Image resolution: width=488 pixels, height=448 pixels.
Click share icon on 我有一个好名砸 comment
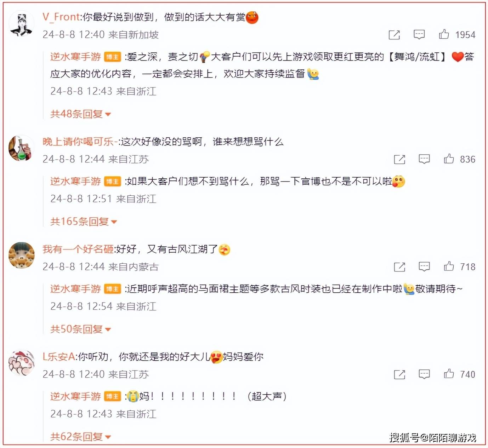click(x=399, y=267)
